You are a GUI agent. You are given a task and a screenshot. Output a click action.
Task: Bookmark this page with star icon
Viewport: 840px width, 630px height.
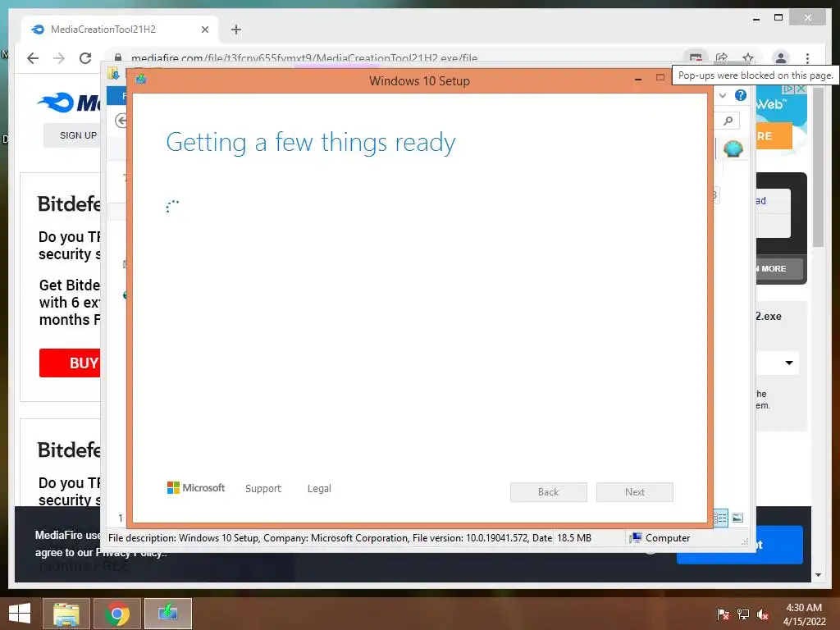pyautogui.click(x=748, y=58)
